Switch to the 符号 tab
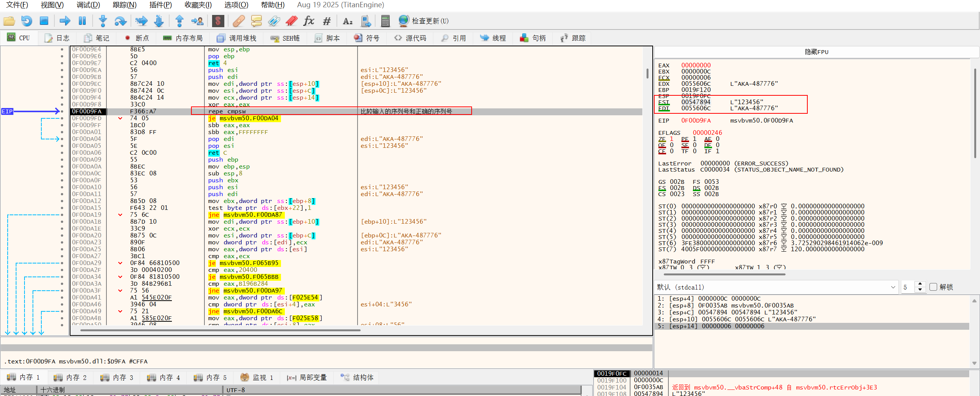Screen dimensions: 980x396 [x=367, y=38]
